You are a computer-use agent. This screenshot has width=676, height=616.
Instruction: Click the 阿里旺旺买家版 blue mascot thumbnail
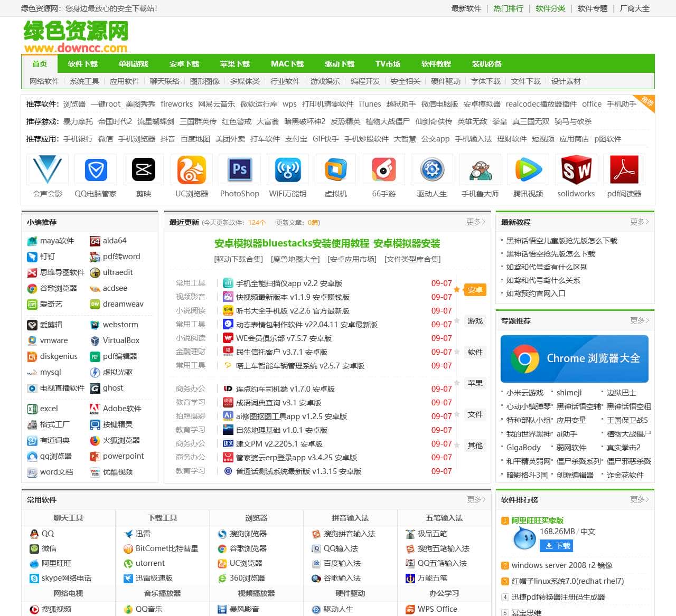[x=524, y=539]
